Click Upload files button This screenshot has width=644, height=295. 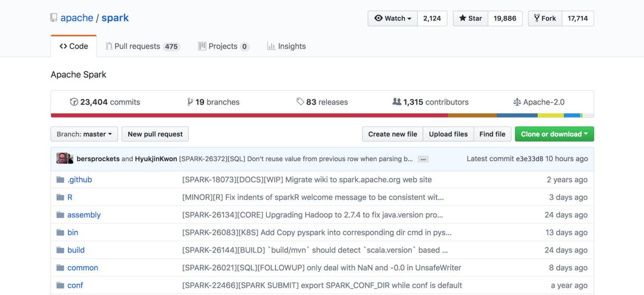point(448,134)
